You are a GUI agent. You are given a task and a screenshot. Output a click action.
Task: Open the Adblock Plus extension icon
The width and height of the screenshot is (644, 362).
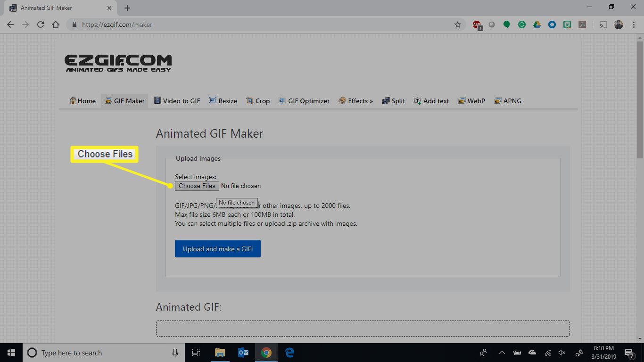click(x=477, y=25)
